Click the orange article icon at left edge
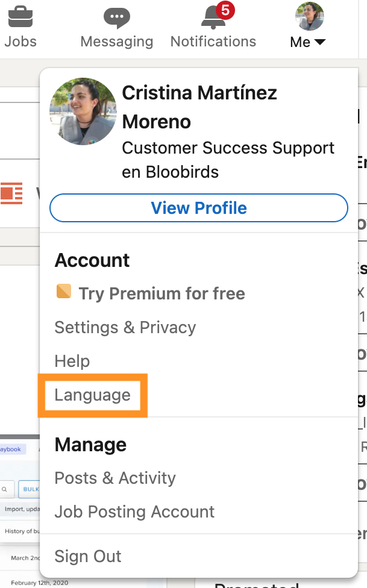The width and height of the screenshot is (367, 588). click(x=11, y=193)
